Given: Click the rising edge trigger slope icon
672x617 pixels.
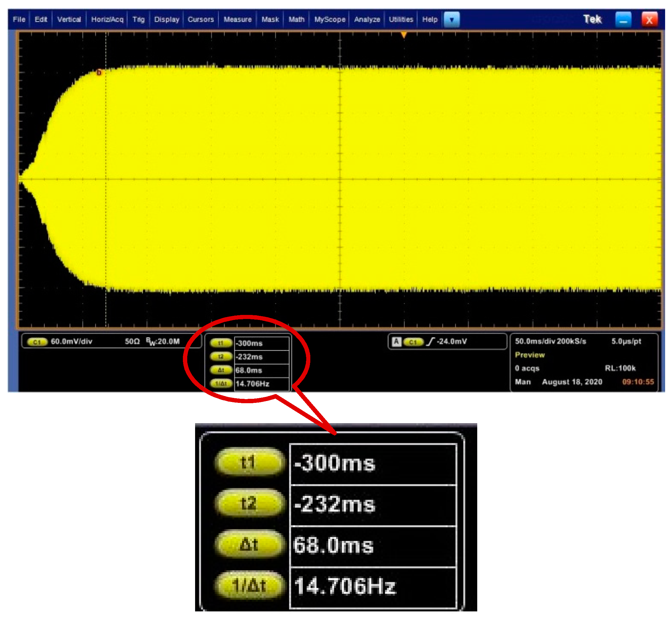Looking at the screenshot, I should click(431, 342).
